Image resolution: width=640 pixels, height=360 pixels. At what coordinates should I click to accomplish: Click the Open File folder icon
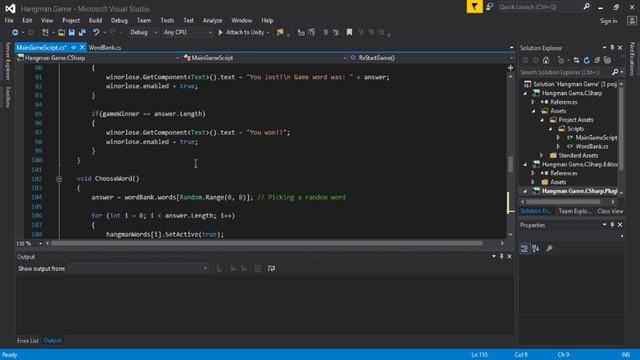coord(61,32)
